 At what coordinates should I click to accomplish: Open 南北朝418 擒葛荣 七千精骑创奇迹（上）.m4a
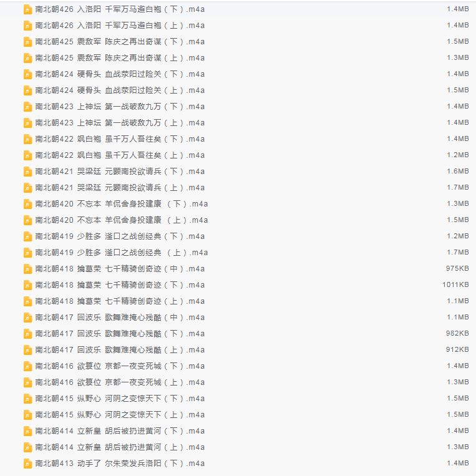point(120,301)
